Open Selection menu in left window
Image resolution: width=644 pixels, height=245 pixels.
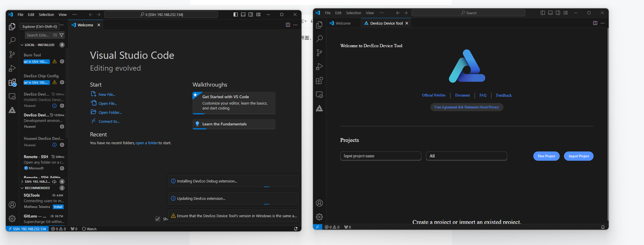pos(46,14)
